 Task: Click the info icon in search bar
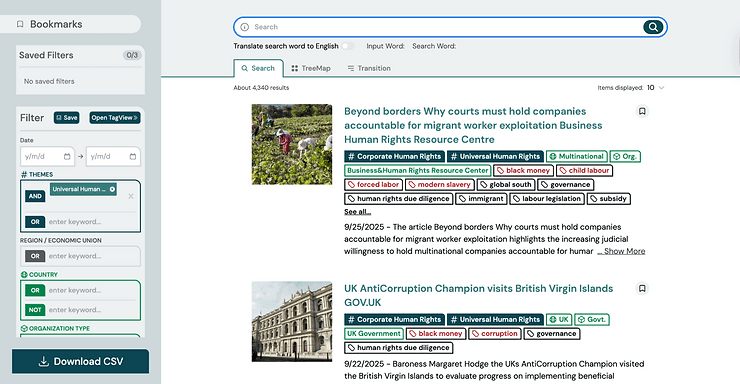[244, 27]
